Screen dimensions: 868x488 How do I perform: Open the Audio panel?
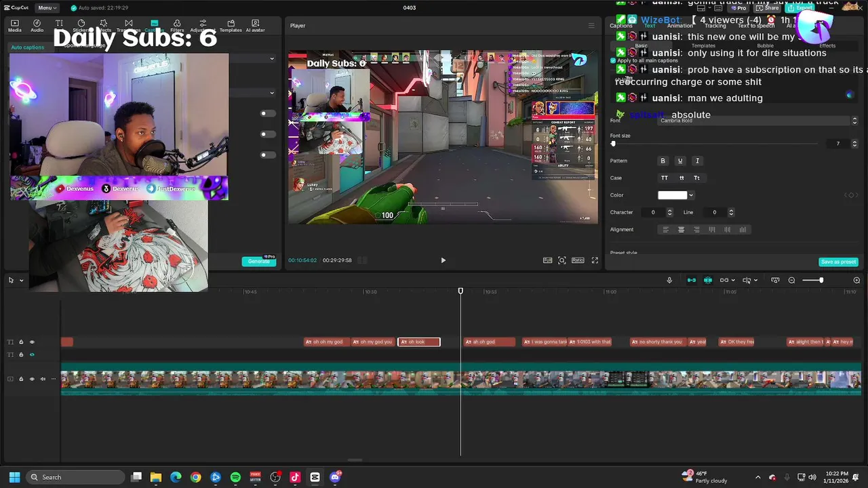37,26
